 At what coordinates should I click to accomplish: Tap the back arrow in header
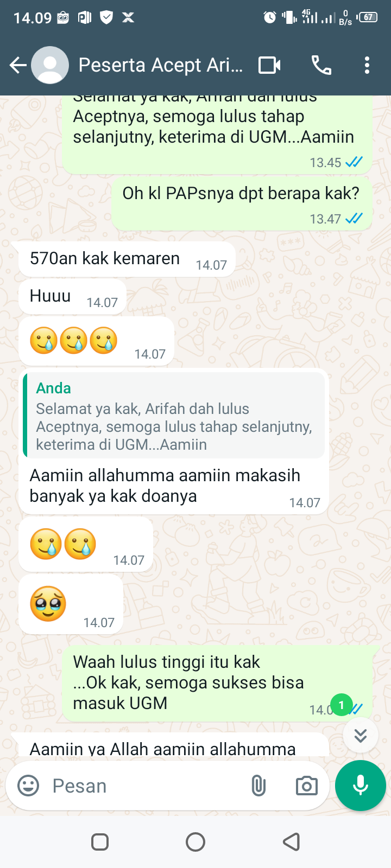click(18, 66)
